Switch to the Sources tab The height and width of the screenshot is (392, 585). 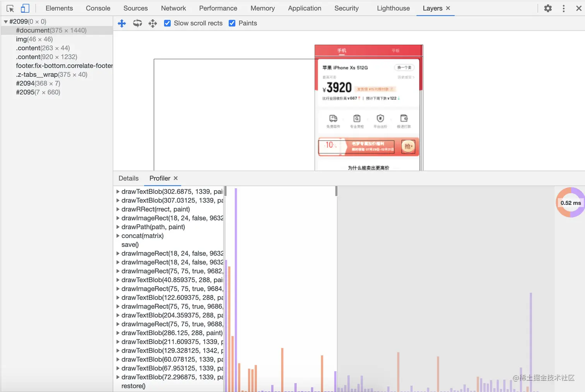coord(135,8)
